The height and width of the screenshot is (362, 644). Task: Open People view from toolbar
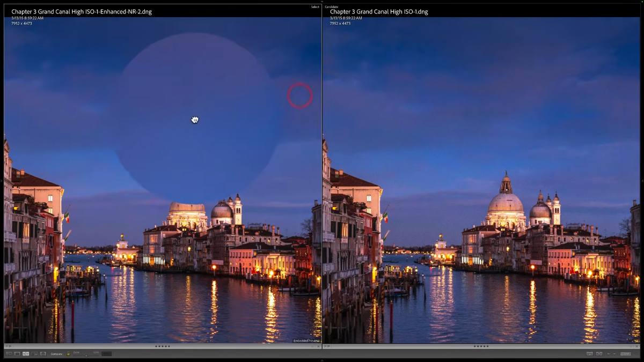[x=43, y=354]
